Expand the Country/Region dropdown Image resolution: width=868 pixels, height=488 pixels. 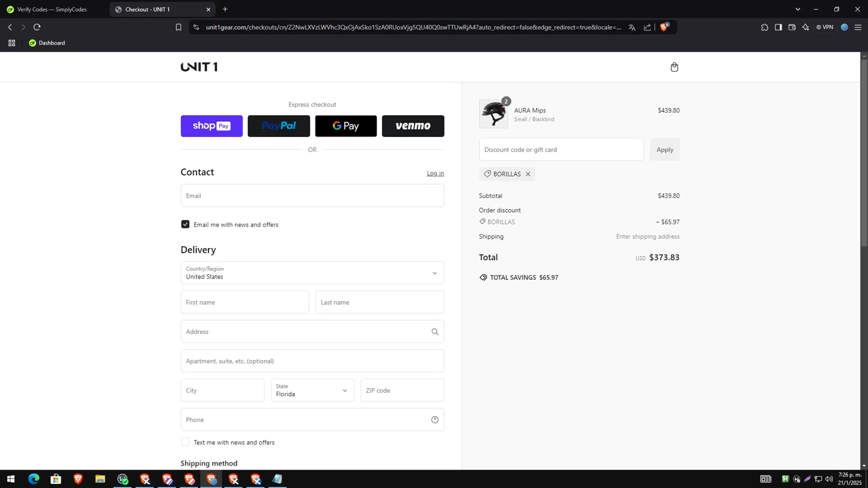[x=312, y=273]
